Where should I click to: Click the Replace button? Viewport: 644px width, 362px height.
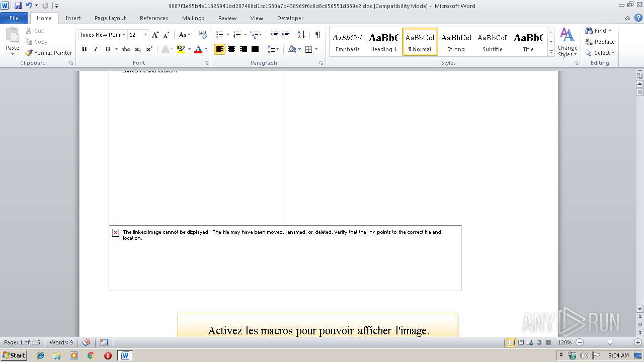coord(600,42)
